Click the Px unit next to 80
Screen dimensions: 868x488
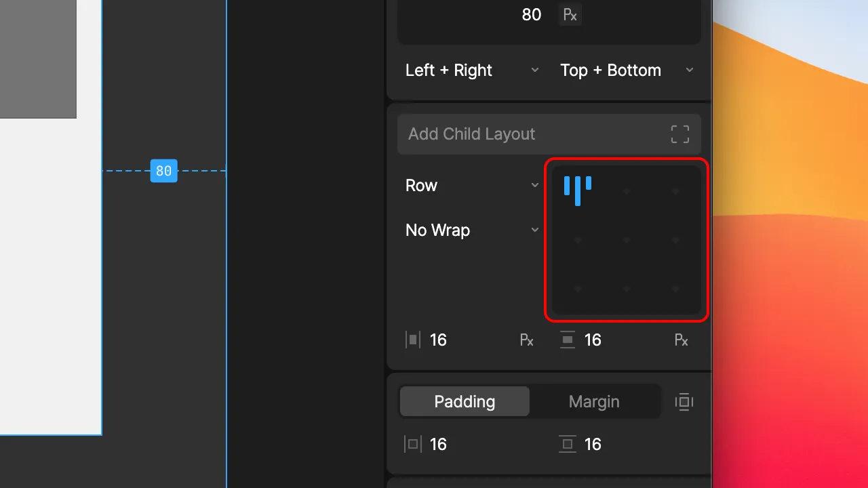pyautogui.click(x=570, y=15)
